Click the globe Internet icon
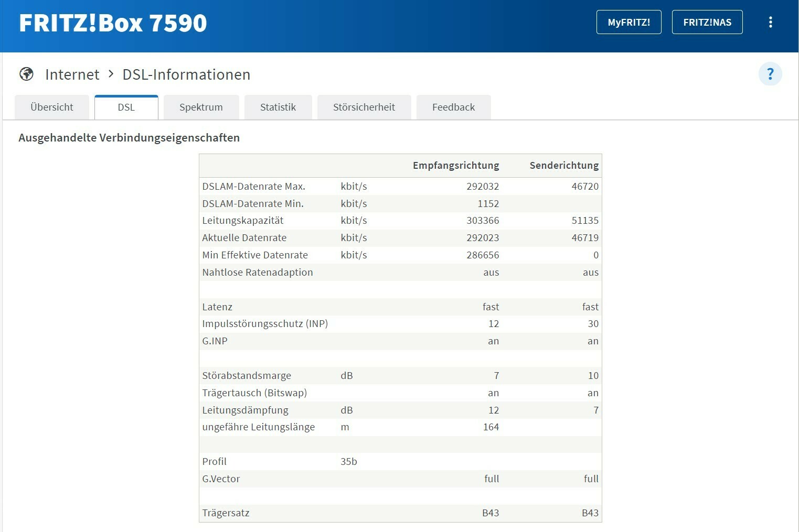 pyautogui.click(x=26, y=74)
